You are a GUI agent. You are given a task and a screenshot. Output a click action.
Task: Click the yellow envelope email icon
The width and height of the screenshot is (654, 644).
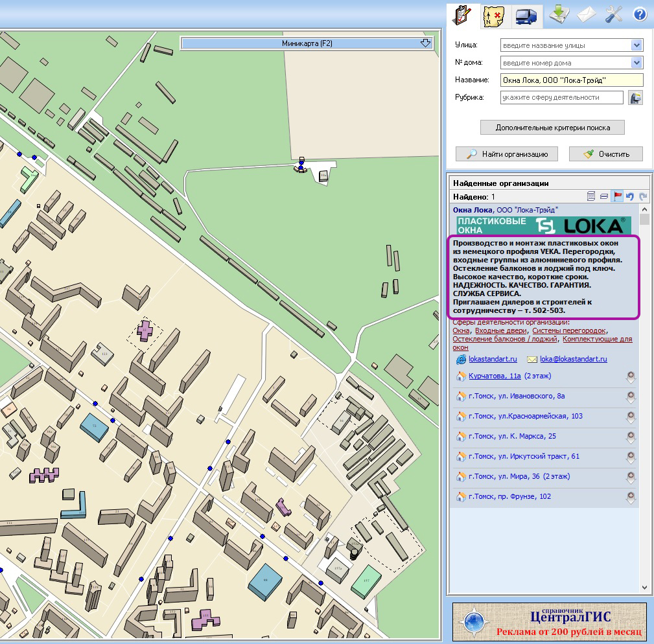click(531, 360)
